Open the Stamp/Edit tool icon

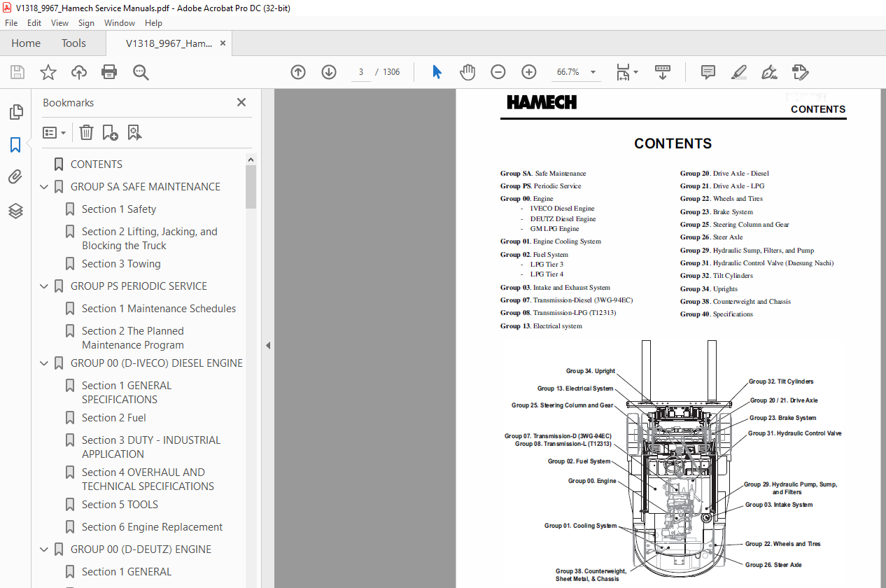tap(800, 72)
